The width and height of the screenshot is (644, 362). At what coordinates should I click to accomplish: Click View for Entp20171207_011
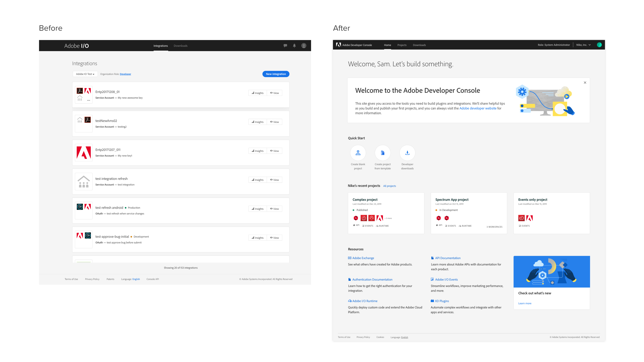274,151
